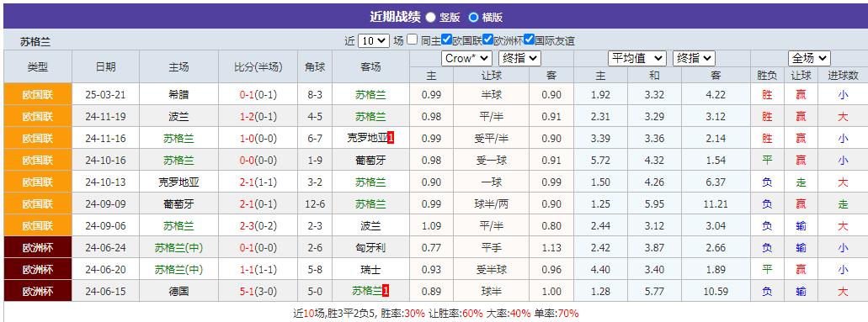
Task: Click the 走 handicap result for 24-10-13
Action: tap(801, 182)
